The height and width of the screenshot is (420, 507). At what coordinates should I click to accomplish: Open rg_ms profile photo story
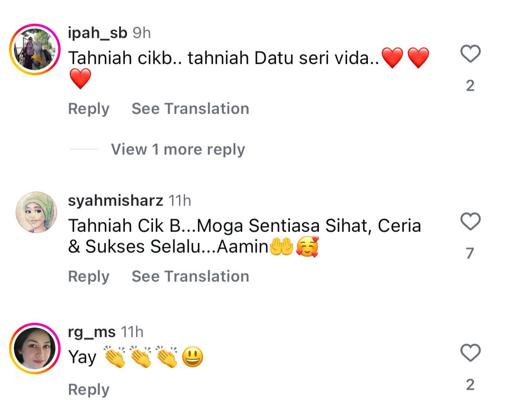click(35, 348)
